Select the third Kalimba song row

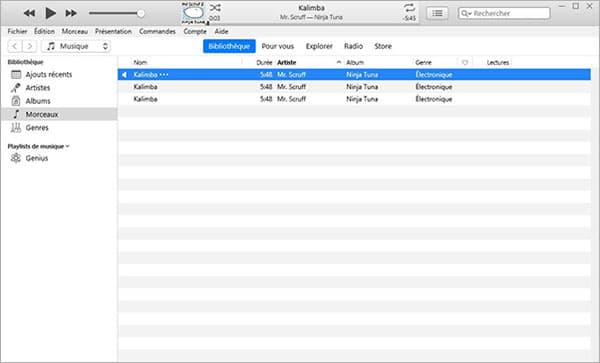[354, 99]
